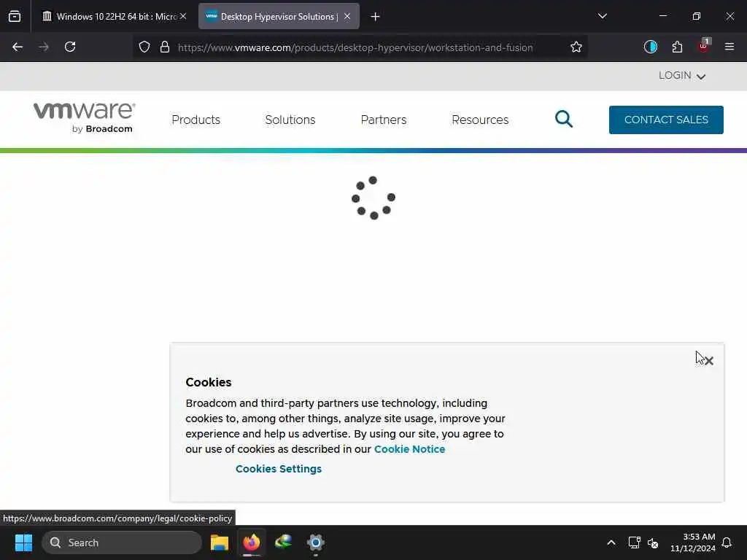Click the Firefox taskbar icon

252,542
